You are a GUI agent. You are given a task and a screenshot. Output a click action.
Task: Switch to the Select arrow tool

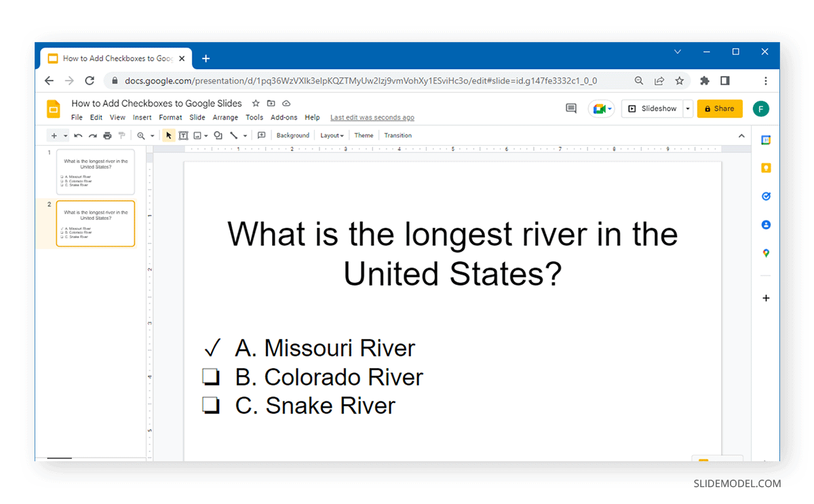pos(168,135)
